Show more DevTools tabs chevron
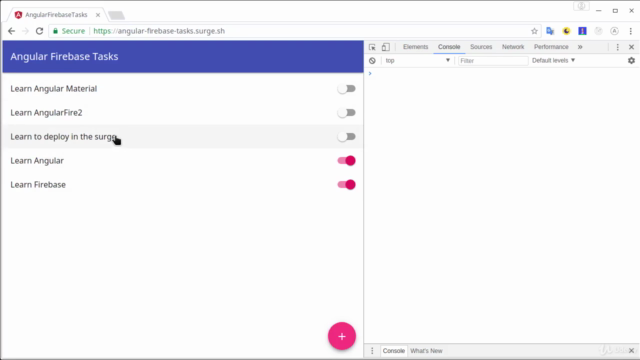This screenshot has width=640, height=360. tap(580, 47)
